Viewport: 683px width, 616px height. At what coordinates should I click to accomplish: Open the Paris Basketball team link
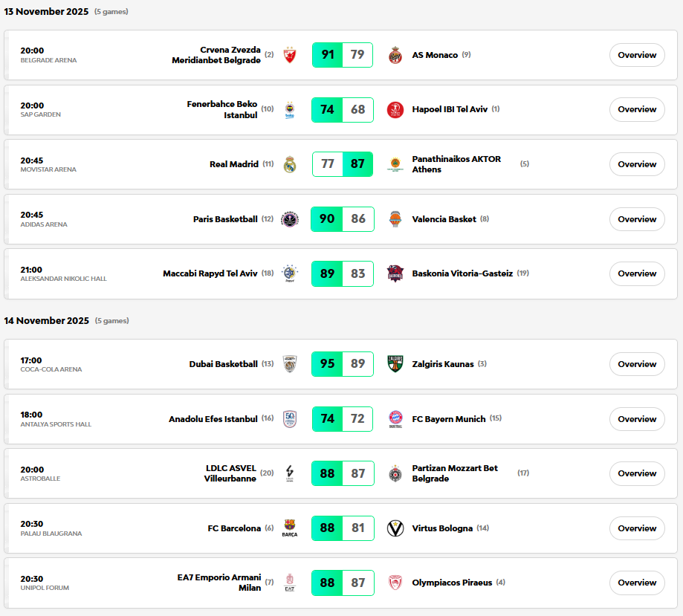tap(225, 219)
